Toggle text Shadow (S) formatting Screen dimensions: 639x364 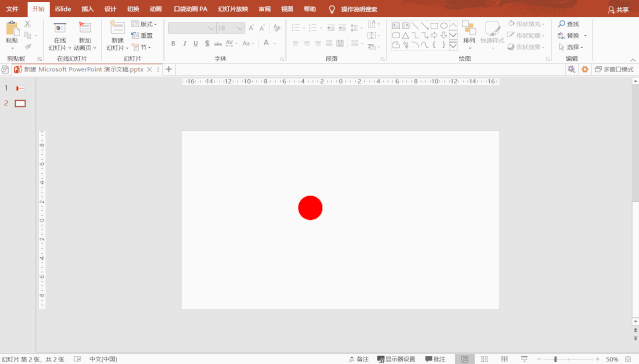207,43
